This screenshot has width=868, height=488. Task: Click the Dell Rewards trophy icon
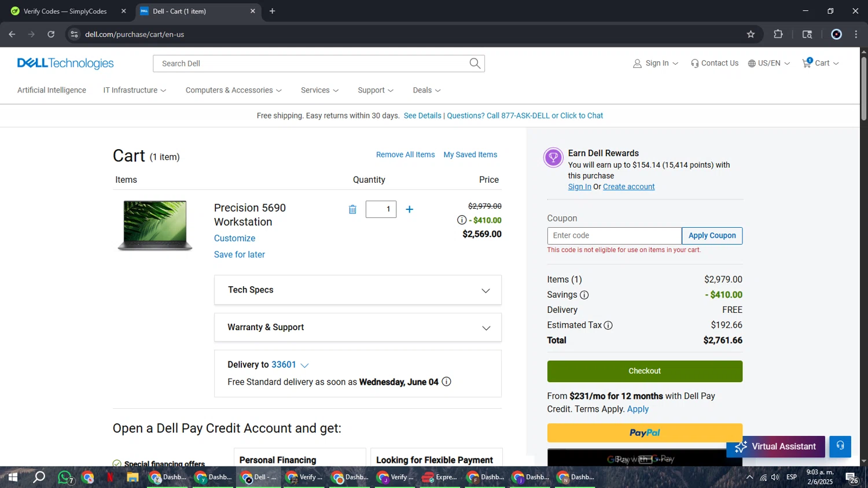tap(553, 157)
